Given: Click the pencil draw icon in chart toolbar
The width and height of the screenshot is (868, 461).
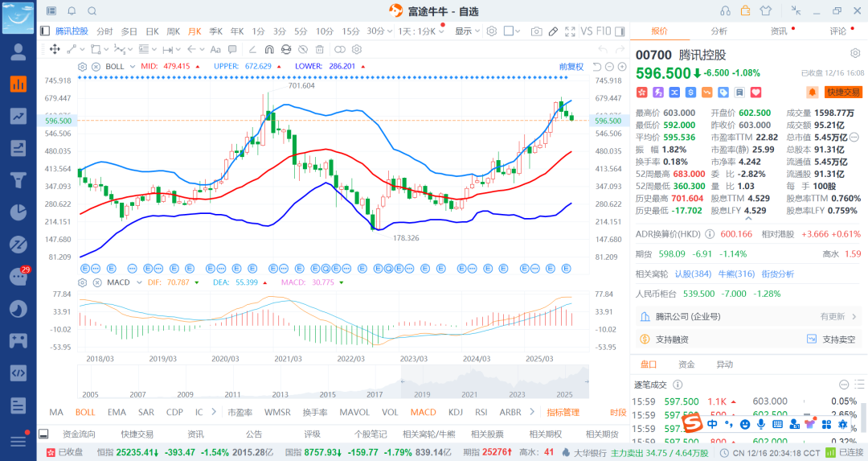Looking at the screenshot, I should (x=553, y=31).
